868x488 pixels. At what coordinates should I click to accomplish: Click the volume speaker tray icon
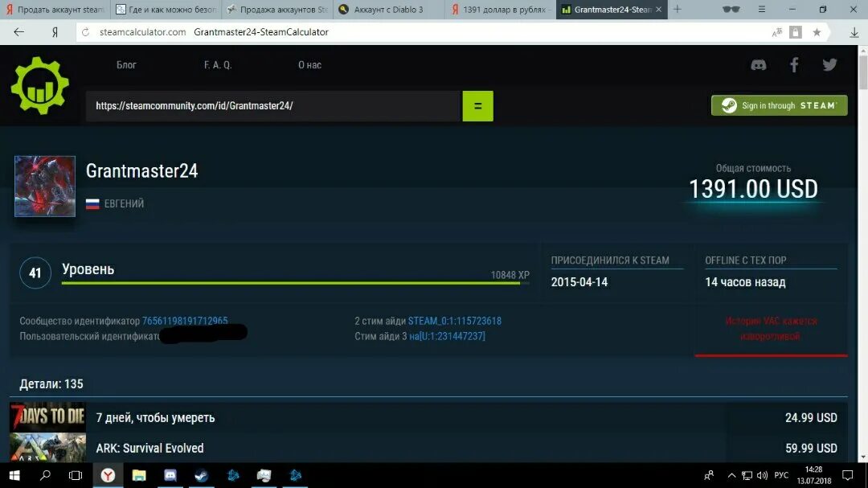tap(762, 475)
